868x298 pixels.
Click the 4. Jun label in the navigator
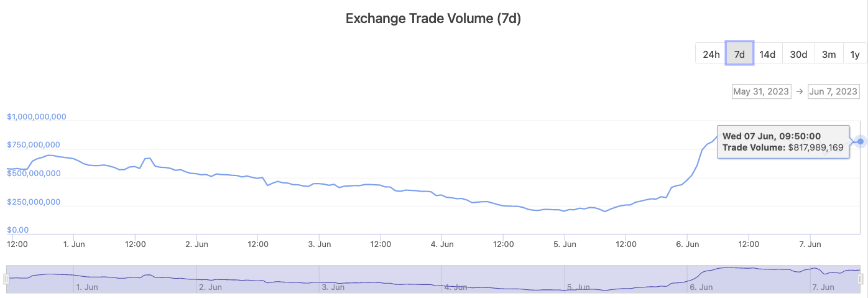point(457,287)
